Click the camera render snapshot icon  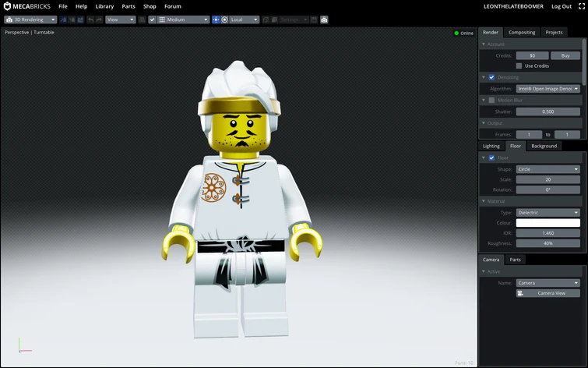point(325,19)
